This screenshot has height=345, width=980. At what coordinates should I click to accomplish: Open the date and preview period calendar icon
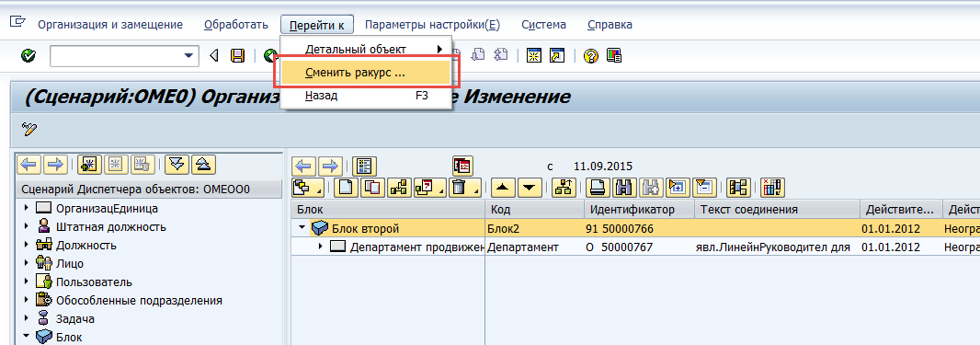tap(463, 167)
